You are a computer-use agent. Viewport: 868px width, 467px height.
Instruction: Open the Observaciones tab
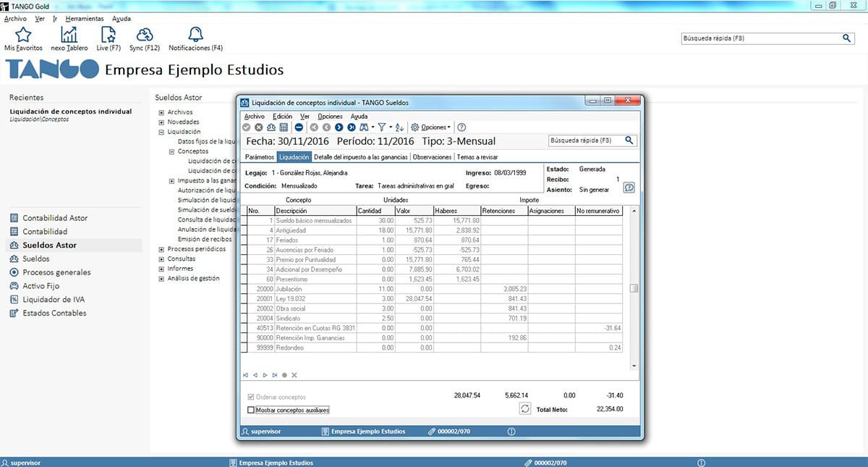click(432, 156)
